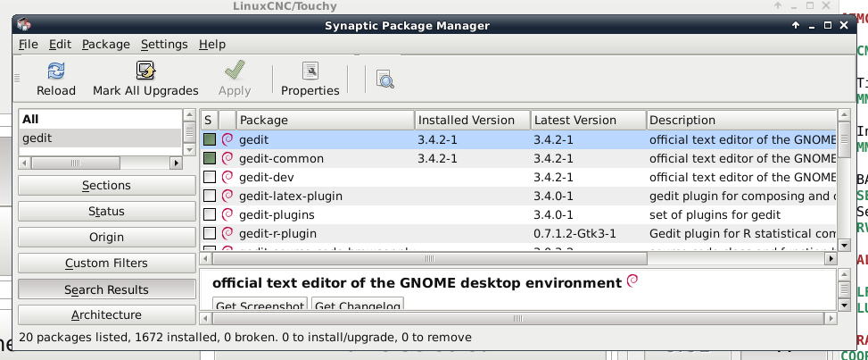
Task: Click the description pane horizontal scrollbar thumb
Action: 518,318
